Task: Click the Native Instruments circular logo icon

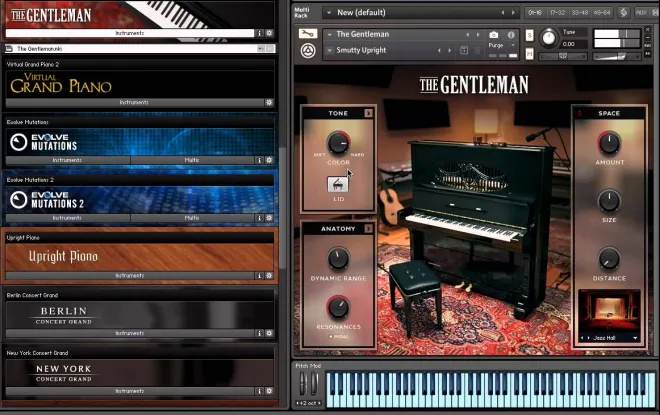Action: pos(308,51)
